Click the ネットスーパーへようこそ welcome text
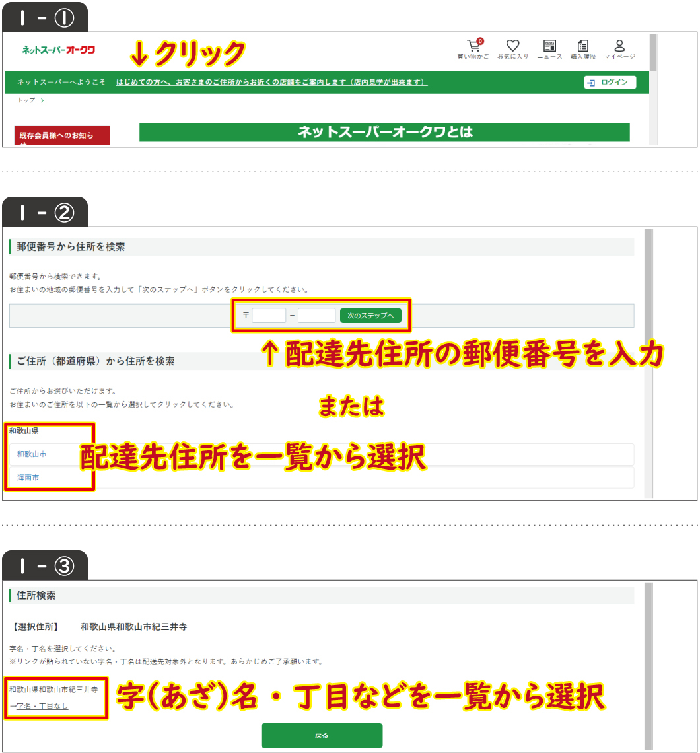700x753 pixels. 61,82
